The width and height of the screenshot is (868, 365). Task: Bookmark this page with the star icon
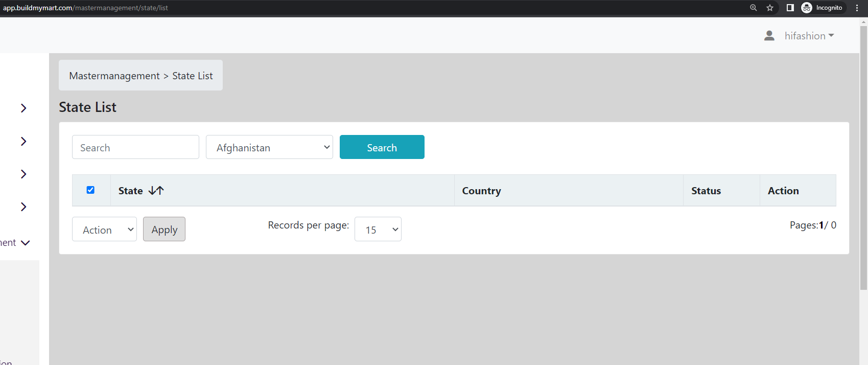tap(770, 8)
